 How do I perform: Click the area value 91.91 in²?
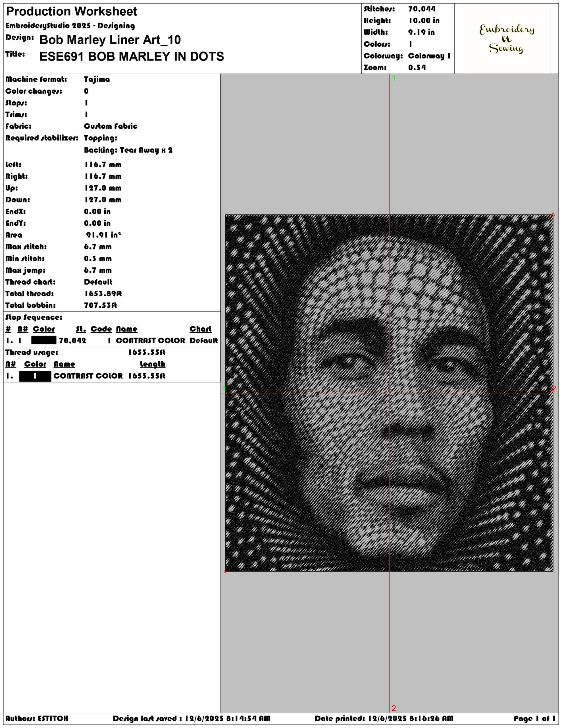[x=103, y=235]
